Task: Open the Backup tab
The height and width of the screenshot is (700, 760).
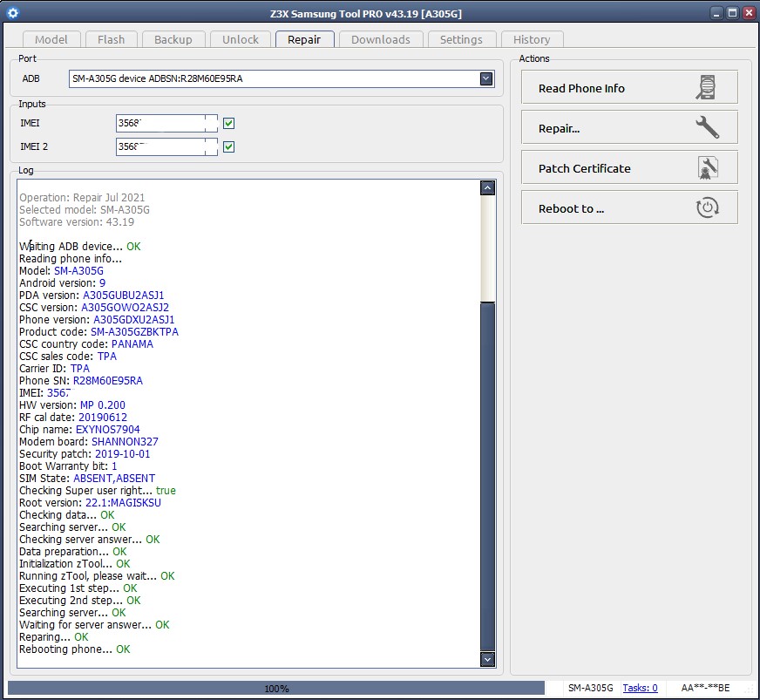Action: 173,39
